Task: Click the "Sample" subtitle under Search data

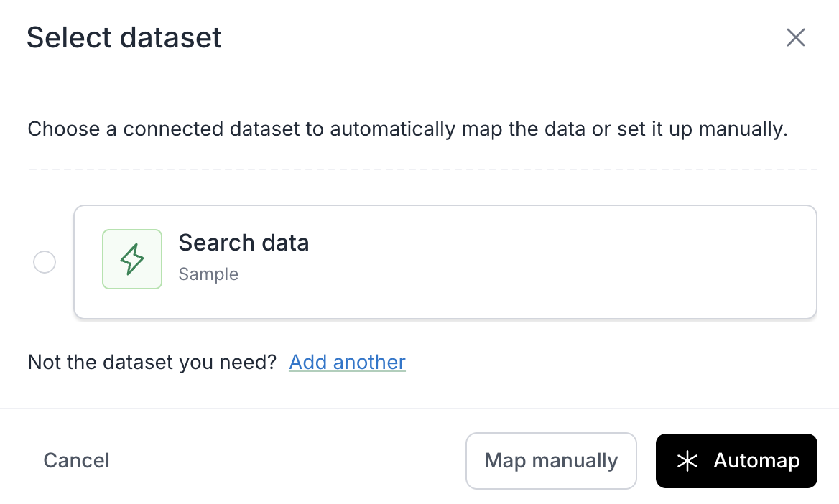Action: click(208, 274)
